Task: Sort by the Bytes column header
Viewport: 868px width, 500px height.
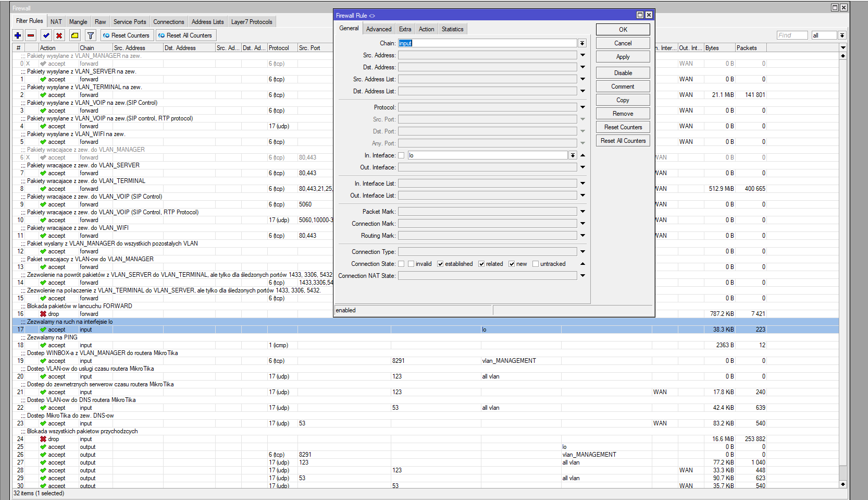Action: (719, 48)
